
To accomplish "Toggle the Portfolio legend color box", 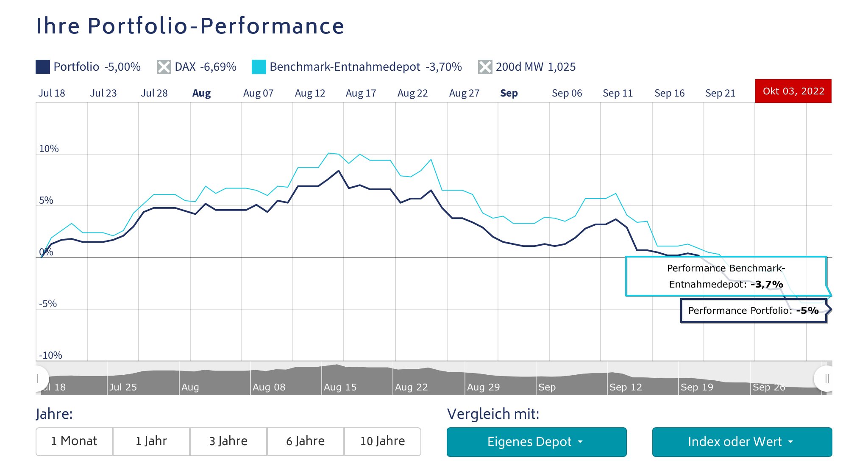I will pos(43,67).
